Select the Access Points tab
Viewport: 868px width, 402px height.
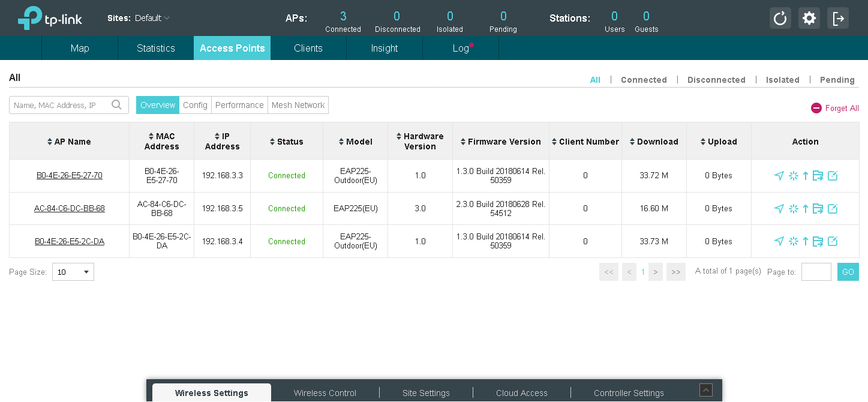[x=232, y=48]
